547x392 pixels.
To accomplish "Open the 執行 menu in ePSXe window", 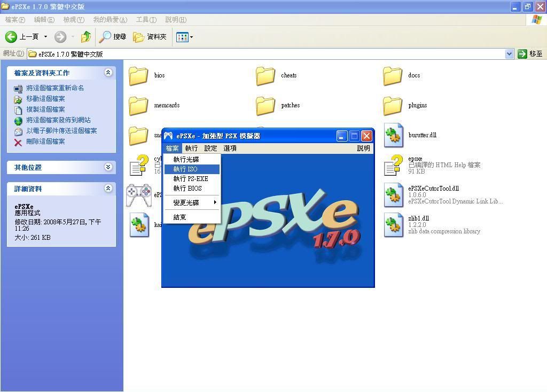I will click(x=192, y=148).
